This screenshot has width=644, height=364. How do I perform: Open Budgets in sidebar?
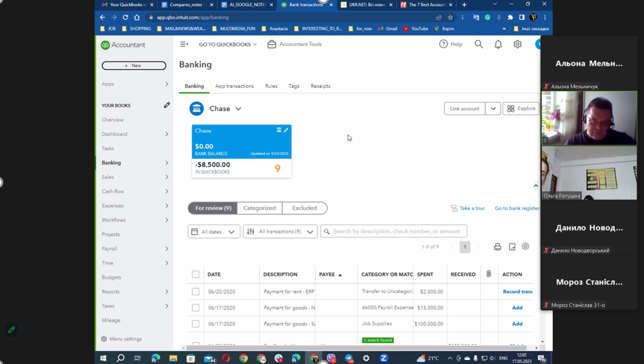112,277
